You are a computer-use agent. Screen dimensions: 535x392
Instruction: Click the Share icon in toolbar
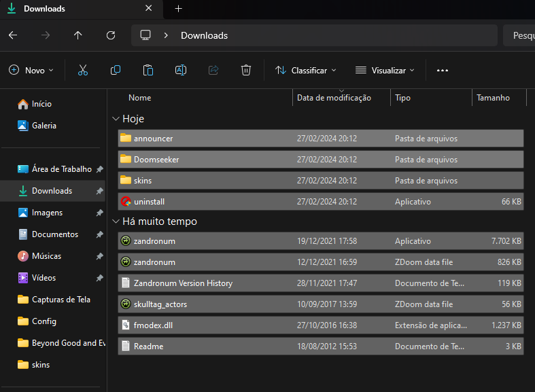213,70
